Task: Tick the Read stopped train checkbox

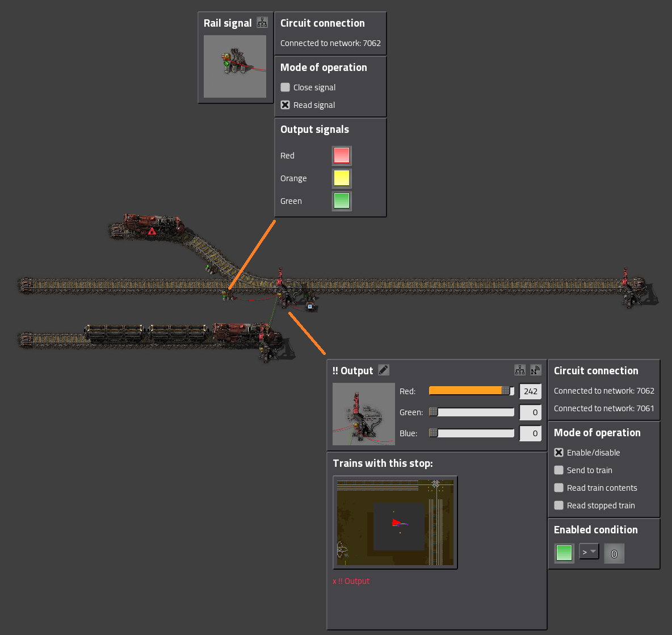Action: (x=559, y=505)
